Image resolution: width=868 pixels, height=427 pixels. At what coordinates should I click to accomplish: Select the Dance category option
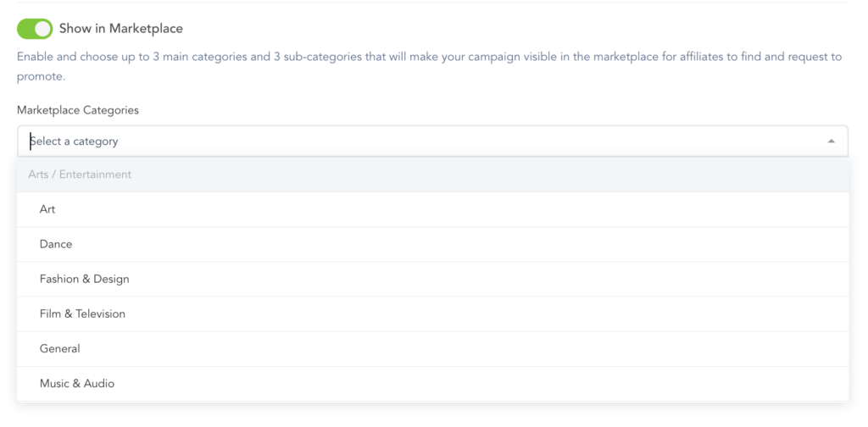pyautogui.click(x=56, y=244)
